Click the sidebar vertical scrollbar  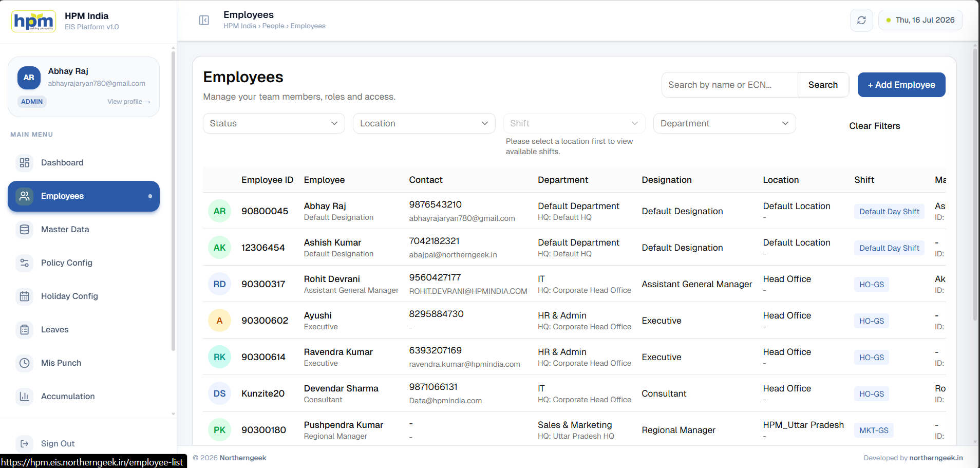pos(173,200)
